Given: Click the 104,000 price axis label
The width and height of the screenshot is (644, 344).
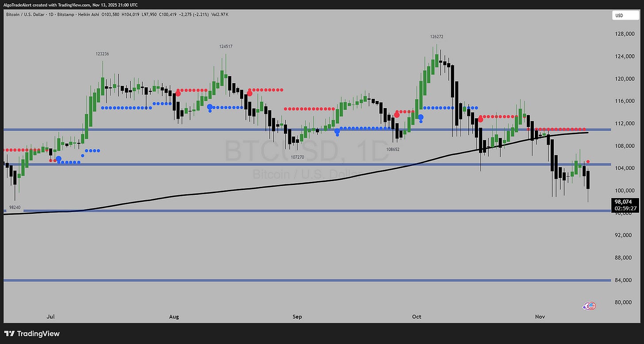Looking at the screenshot, I should coord(624,168).
